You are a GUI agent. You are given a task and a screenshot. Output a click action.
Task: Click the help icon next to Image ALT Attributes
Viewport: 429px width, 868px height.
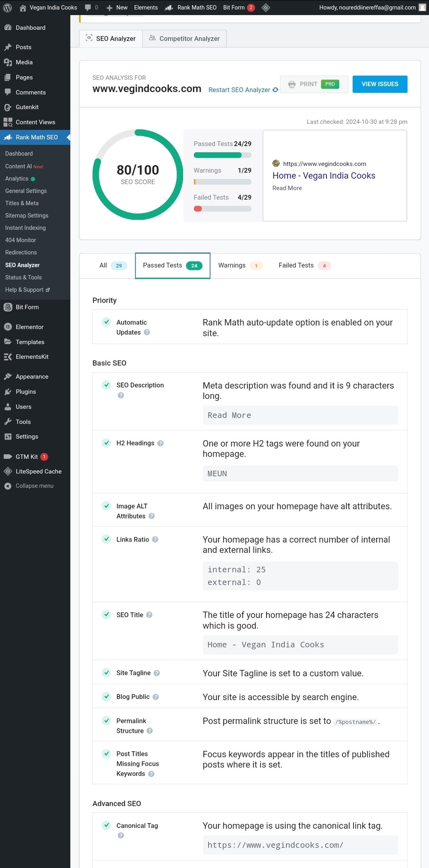[152, 516]
